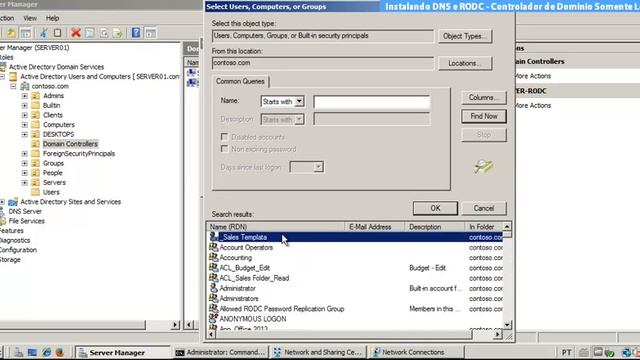Sort by the Description column header
The height and width of the screenshot is (360, 640).
click(x=435, y=227)
